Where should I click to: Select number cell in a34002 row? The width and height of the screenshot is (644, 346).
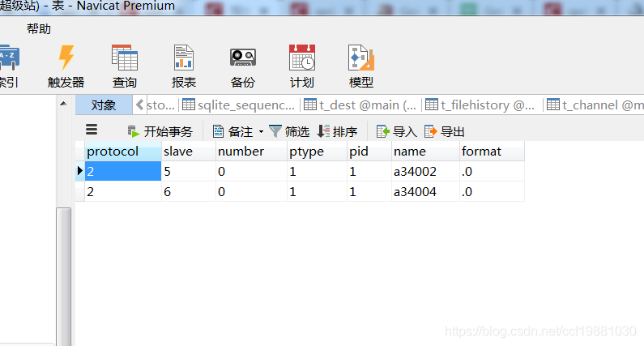click(251, 171)
